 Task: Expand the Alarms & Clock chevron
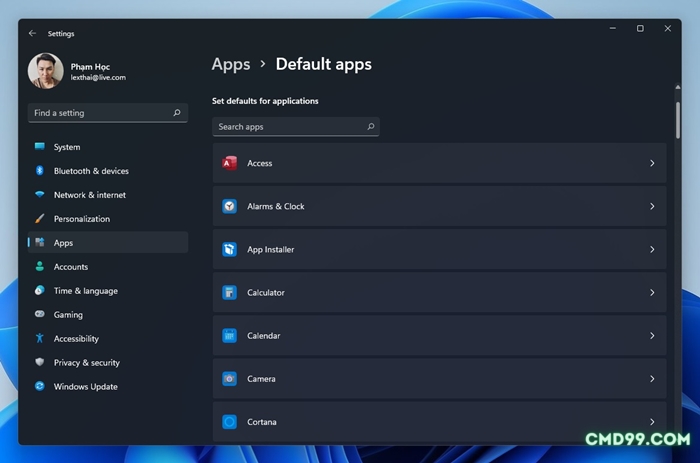(x=652, y=207)
